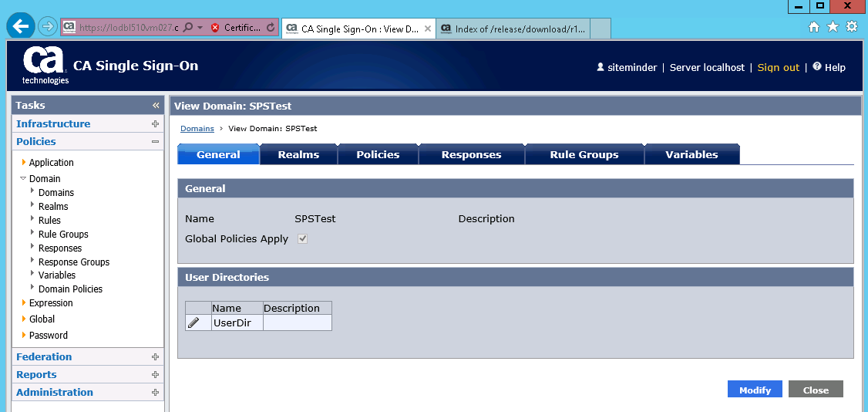Click the pencil edit icon for UserDir
This screenshot has height=412, width=868.
[193, 323]
